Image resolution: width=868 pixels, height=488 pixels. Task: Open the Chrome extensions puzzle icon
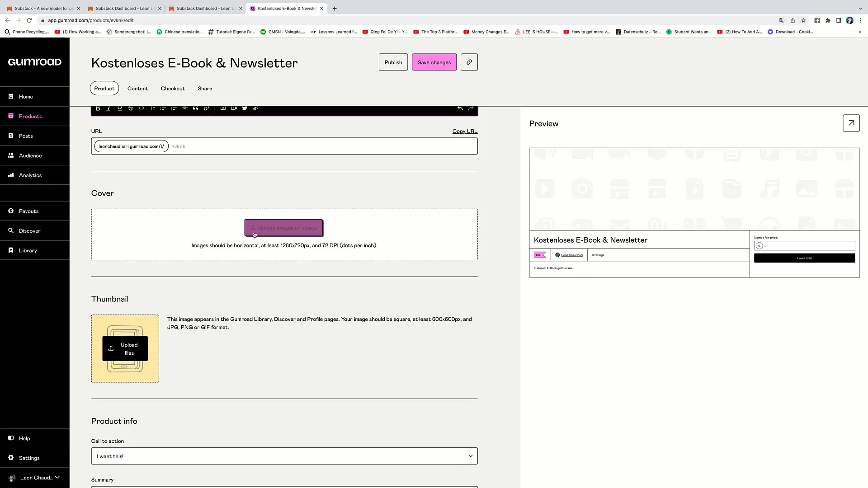[828, 20]
